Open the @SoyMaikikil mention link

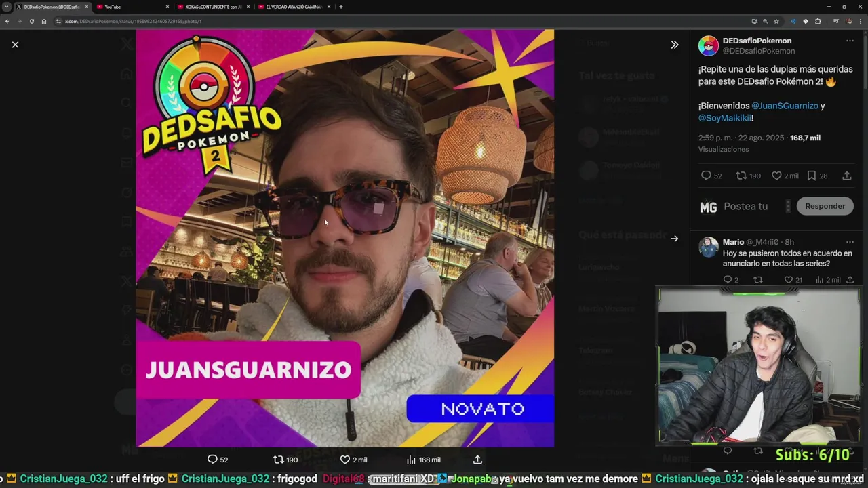point(724,118)
